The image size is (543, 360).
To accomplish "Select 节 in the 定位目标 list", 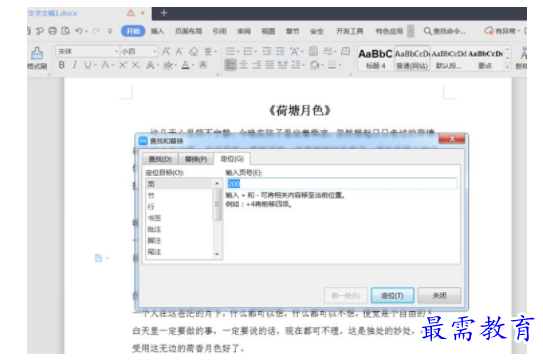I will [x=179, y=195].
